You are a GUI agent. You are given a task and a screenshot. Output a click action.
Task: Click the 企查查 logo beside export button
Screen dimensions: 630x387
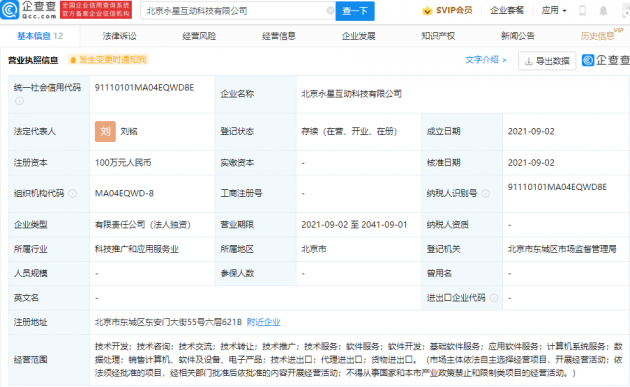pyautogui.click(x=605, y=60)
